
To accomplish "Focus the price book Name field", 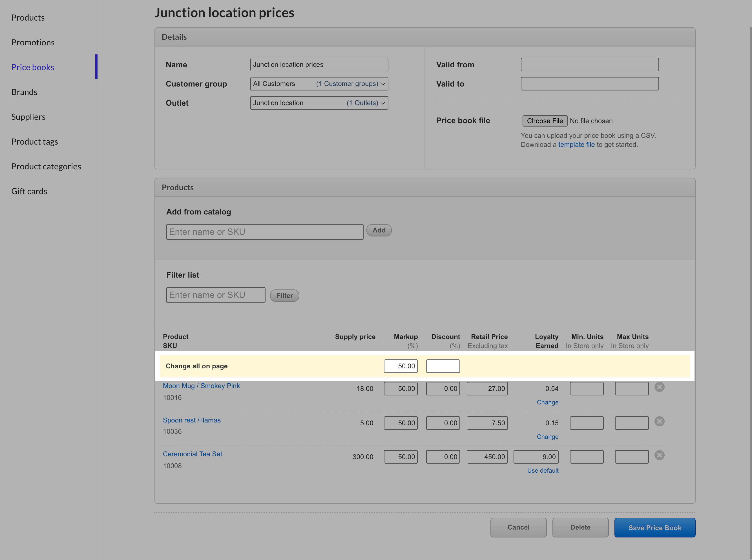I will pyautogui.click(x=319, y=65).
